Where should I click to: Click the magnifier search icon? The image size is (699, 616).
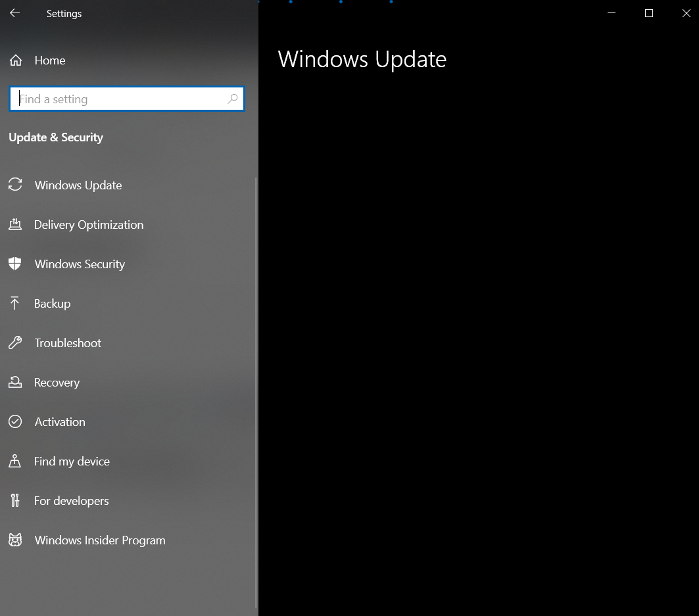pyautogui.click(x=232, y=99)
